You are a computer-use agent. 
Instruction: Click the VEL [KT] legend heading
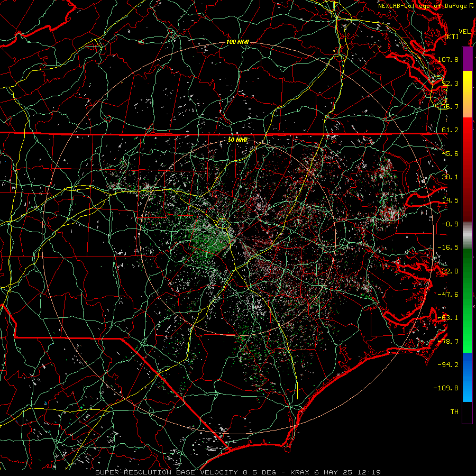point(458,34)
